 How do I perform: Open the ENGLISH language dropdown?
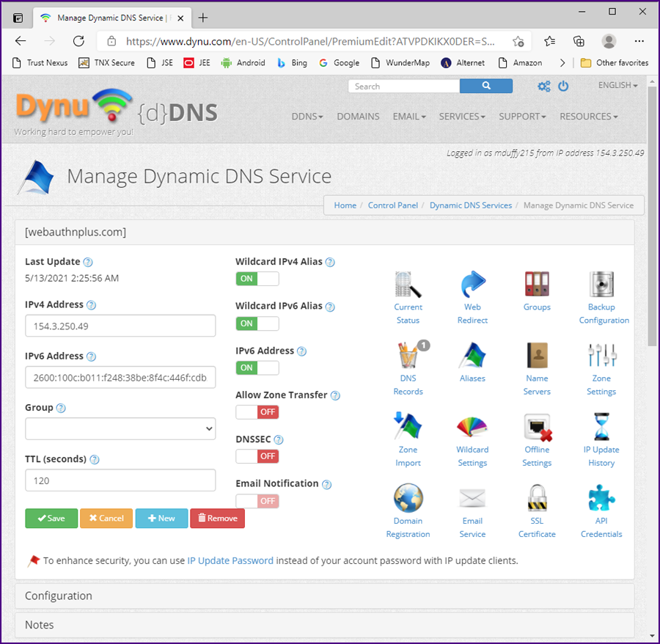[x=617, y=85]
